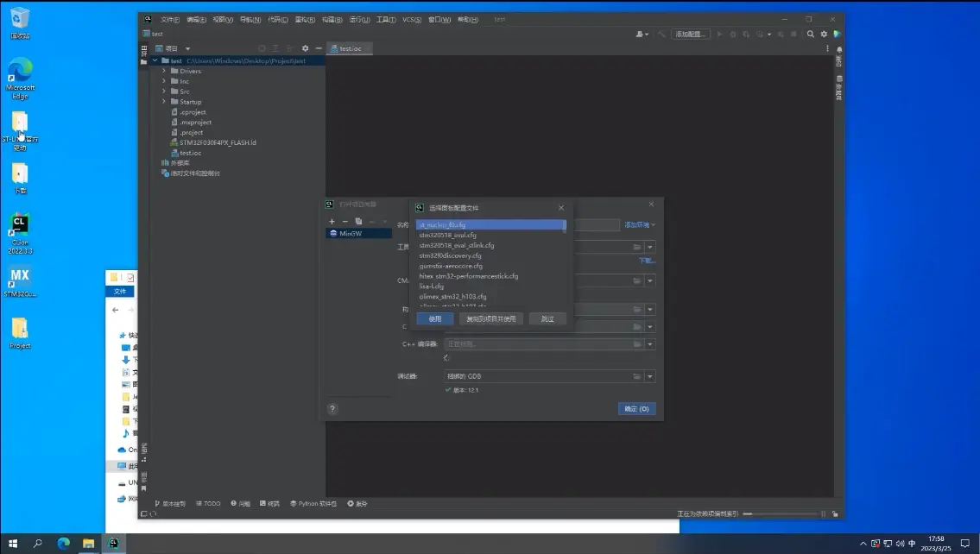Click the help question mark icon

pyautogui.click(x=332, y=409)
